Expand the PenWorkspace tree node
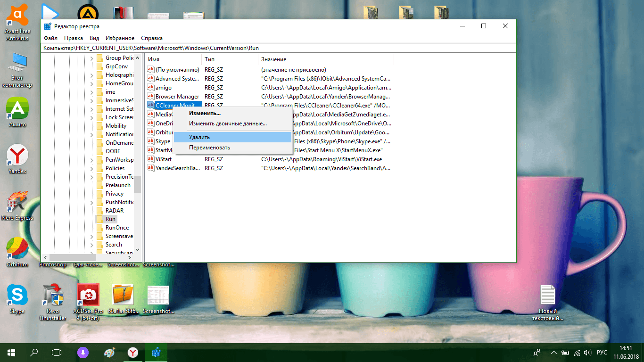Image resolution: width=644 pixels, height=362 pixels. click(92, 160)
